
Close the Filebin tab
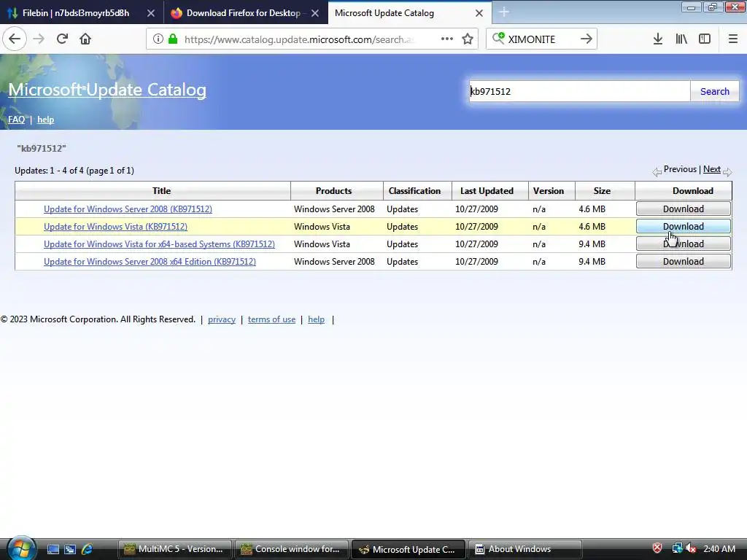[150, 13]
